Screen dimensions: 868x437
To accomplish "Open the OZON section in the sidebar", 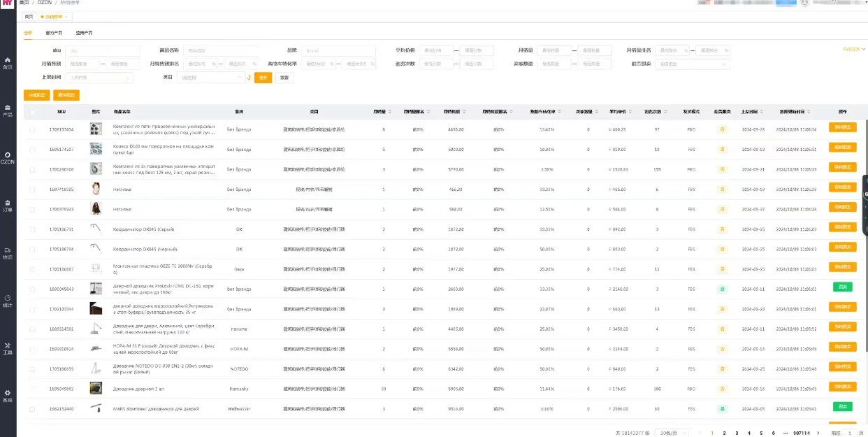I will [x=8, y=157].
